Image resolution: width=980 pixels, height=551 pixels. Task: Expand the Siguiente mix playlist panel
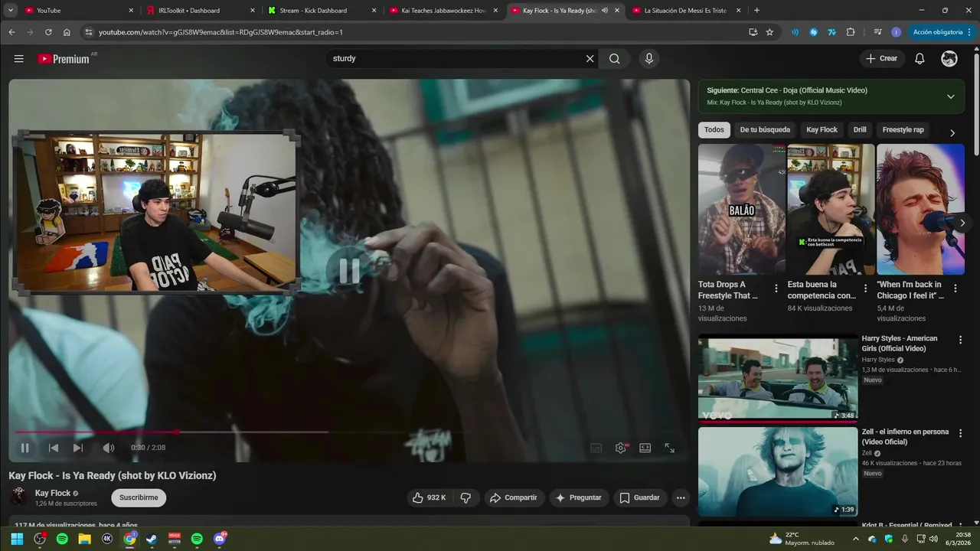950,96
